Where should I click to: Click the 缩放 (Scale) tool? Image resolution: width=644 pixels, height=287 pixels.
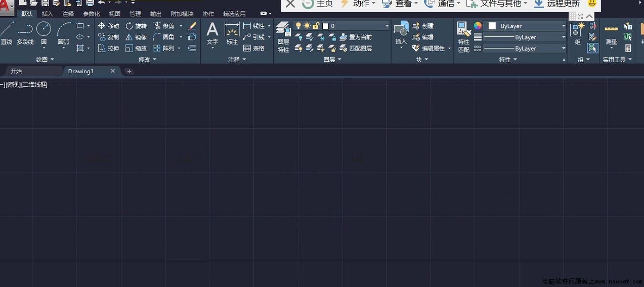136,49
